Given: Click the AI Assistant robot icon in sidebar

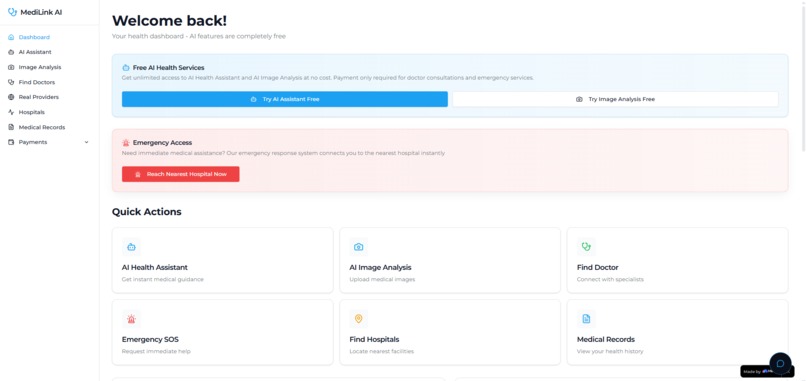Looking at the screenshot, I should tap(11, 52).
